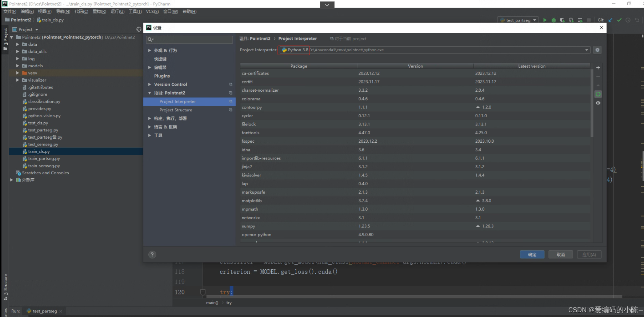
Task: Select the matplotlib package row
Action: pos(415,201)
